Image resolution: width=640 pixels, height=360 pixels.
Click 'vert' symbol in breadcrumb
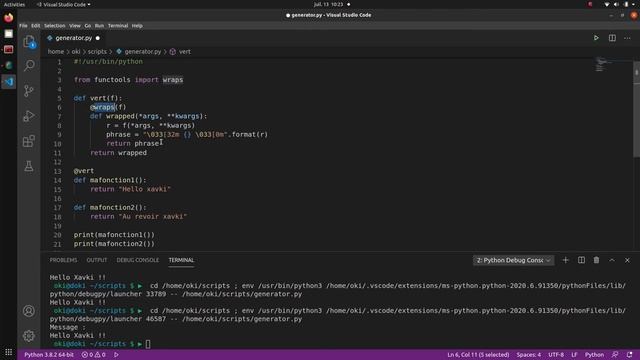click(x=184, y=52)
